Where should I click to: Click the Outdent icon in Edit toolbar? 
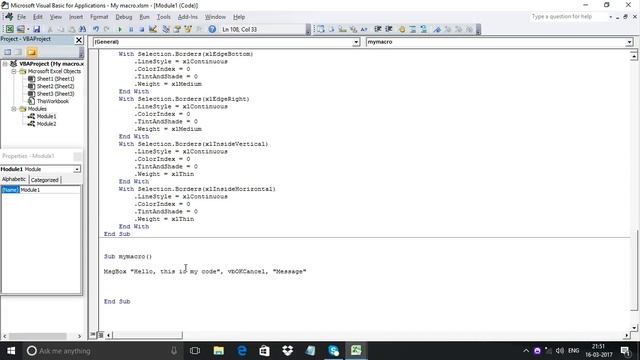(389, 29)
